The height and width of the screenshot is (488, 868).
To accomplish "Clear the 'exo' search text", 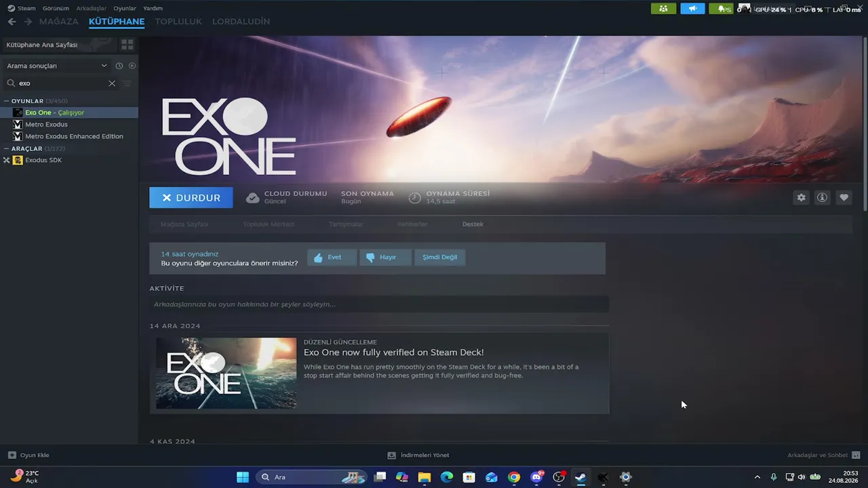I will point(112,83).
